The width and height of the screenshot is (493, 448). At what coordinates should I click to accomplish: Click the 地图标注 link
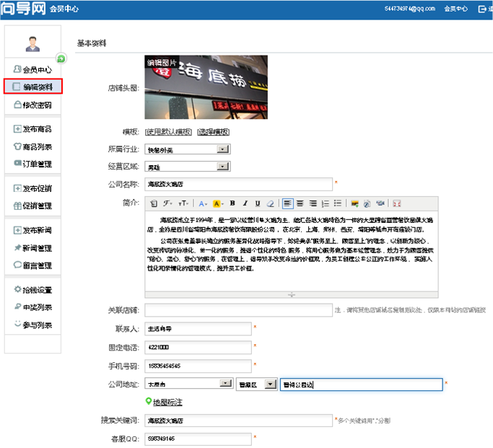coord(167,402)
